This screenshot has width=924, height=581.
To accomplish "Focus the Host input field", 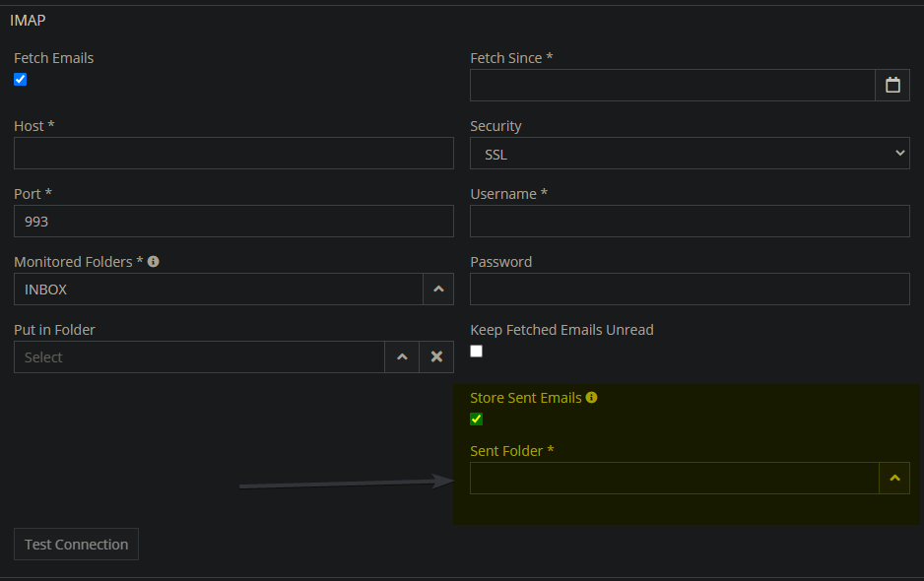I will point(233,154).
